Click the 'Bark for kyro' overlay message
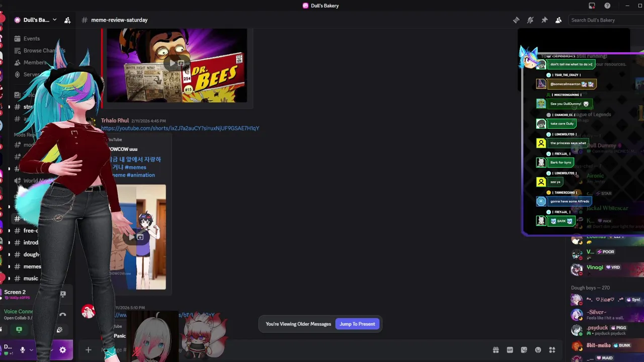644x362 pixels. tap(560, 162)
